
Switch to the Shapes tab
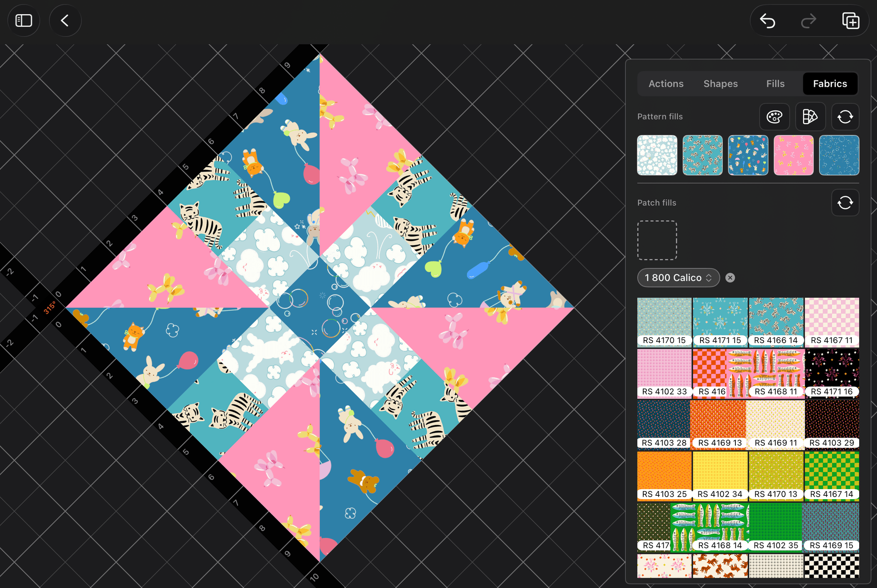click(720, 84)
